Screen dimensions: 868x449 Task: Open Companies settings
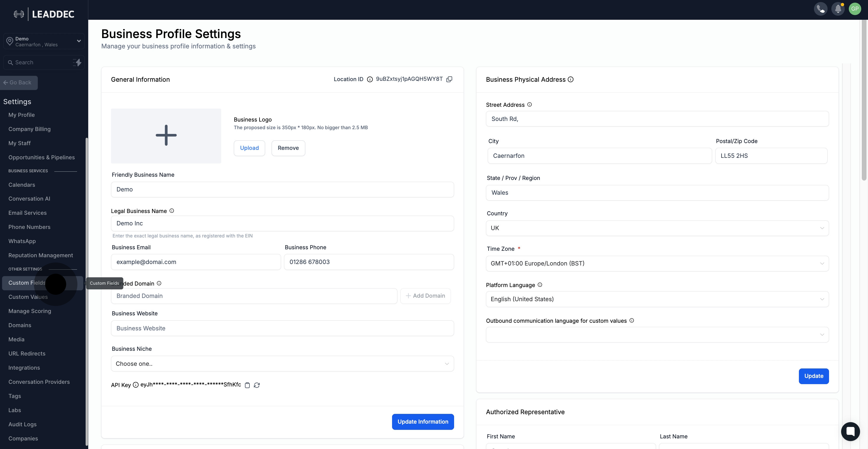[x=23, y=439]
